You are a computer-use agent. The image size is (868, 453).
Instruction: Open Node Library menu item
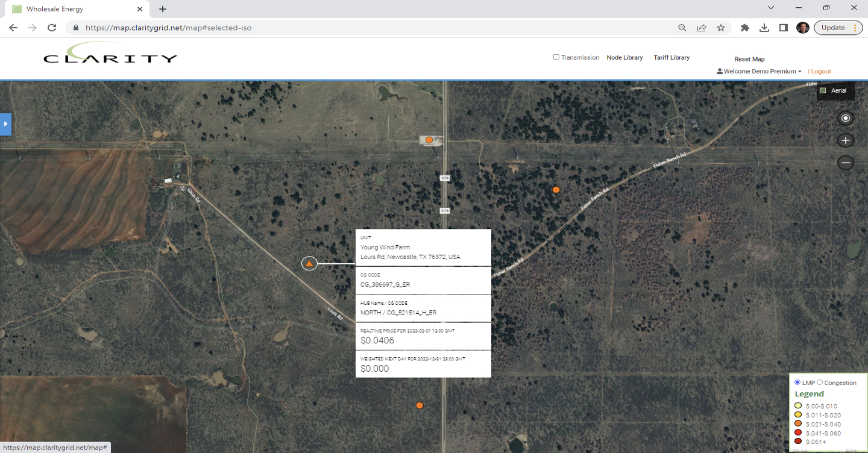pos(624,57)
